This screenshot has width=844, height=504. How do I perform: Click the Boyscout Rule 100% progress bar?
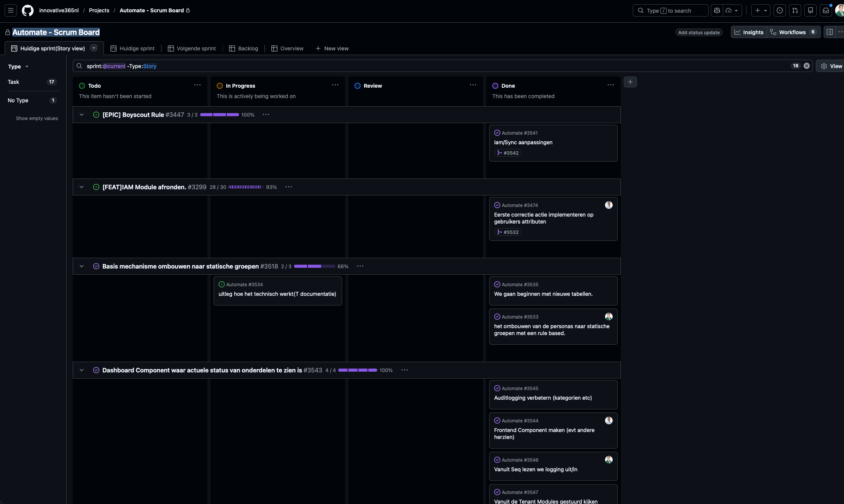coord(219,115)
